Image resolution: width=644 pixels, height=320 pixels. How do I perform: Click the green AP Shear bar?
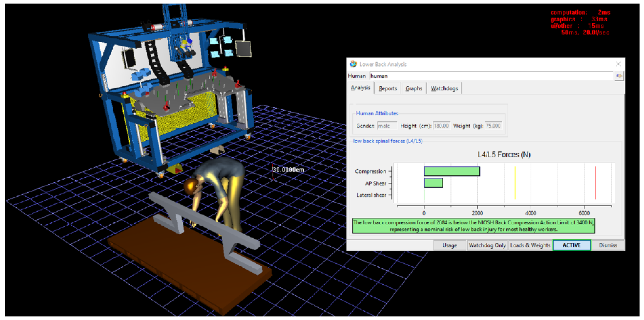point(433,183)
